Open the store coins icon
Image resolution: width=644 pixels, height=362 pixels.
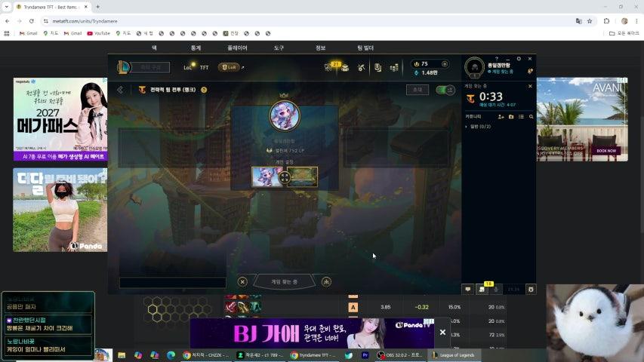394,67
